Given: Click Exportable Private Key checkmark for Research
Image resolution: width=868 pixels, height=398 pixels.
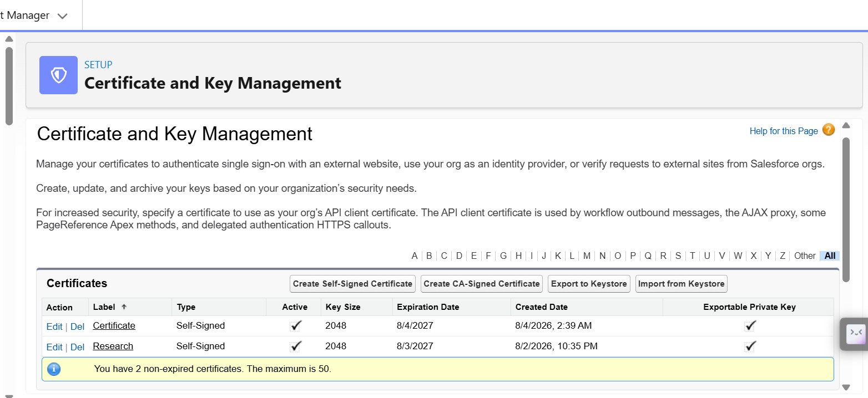Looking at the screenshot, I should pos(750,346).
